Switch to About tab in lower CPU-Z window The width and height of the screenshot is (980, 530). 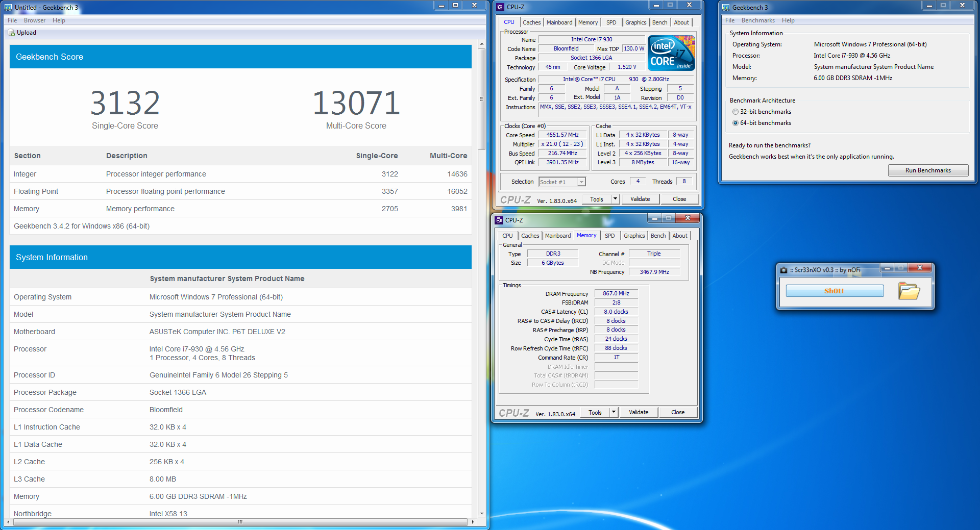click(680, 236)
